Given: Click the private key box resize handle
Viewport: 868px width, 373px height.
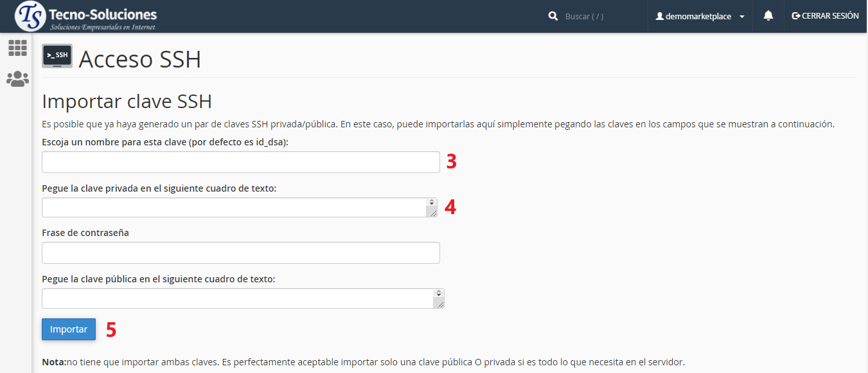Looking at the screenshot, I should coord(432,213).
